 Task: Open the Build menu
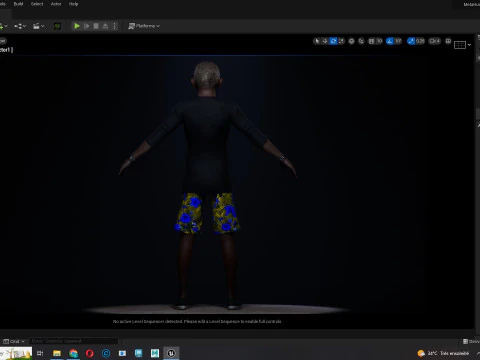pos(18,4)
